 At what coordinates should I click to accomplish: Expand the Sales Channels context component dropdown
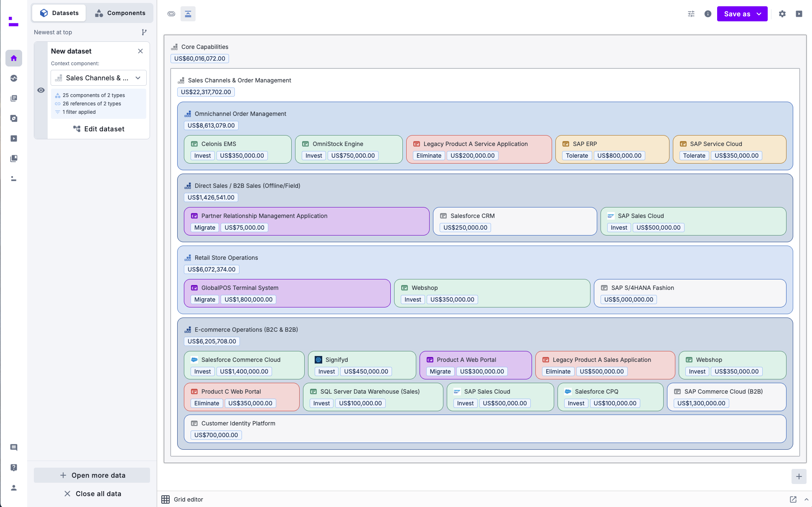click(99, 78)
